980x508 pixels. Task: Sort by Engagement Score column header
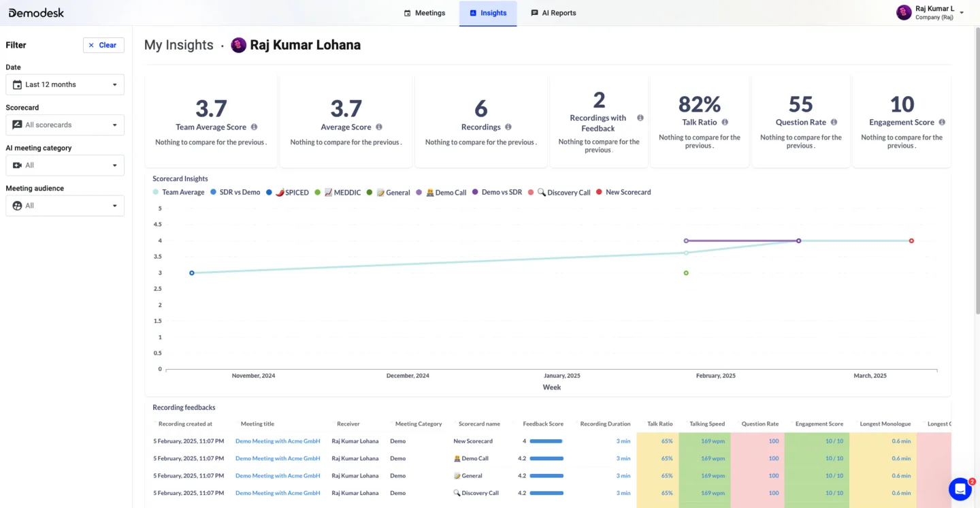click(x=819, y=424)
